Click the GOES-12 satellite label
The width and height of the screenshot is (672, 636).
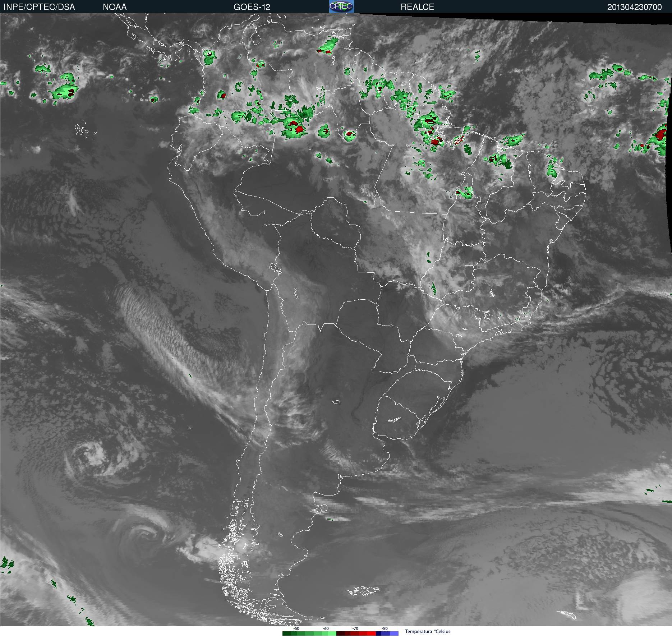point(252,7)
